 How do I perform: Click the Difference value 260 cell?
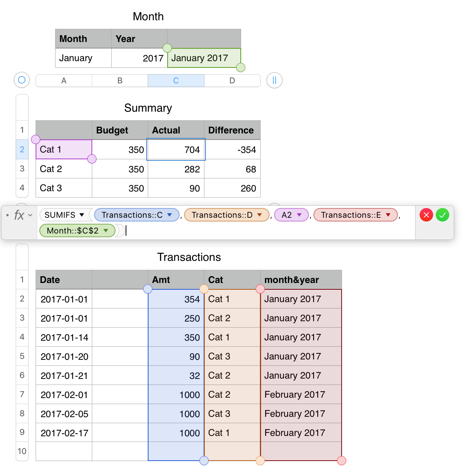pyautogui.click(x=232, y=188)
